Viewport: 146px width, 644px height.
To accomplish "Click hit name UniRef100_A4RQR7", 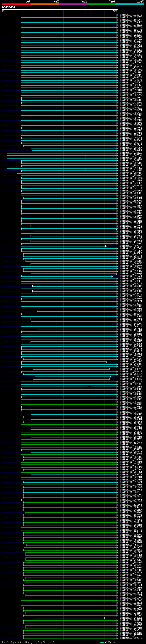I will 131,254.
